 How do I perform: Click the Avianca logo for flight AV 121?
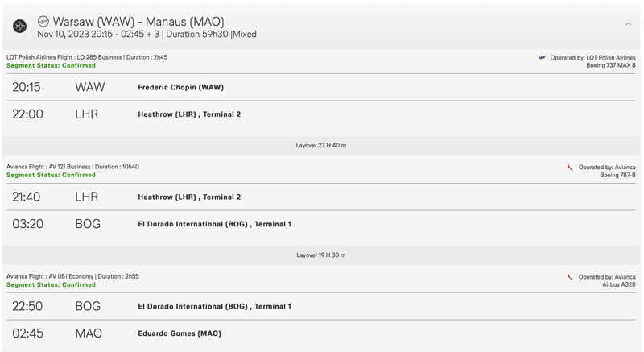click(570, 168)
